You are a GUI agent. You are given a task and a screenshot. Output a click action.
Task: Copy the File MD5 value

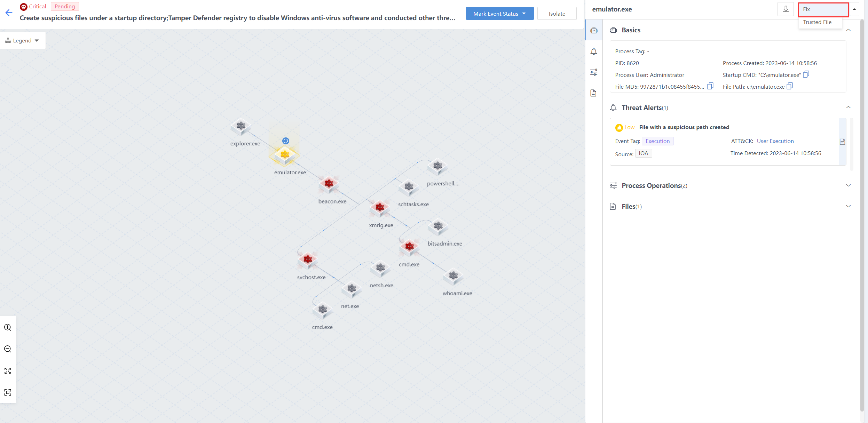coord(710,86)
